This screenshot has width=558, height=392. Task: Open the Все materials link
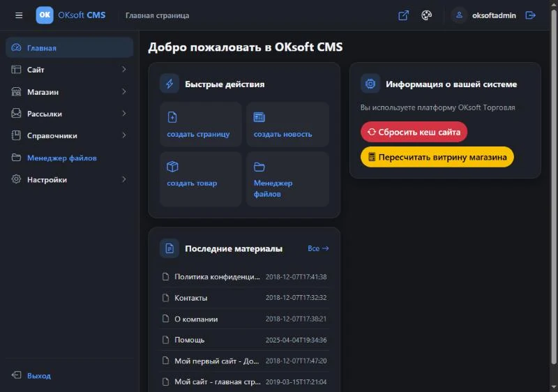(318, 248)
